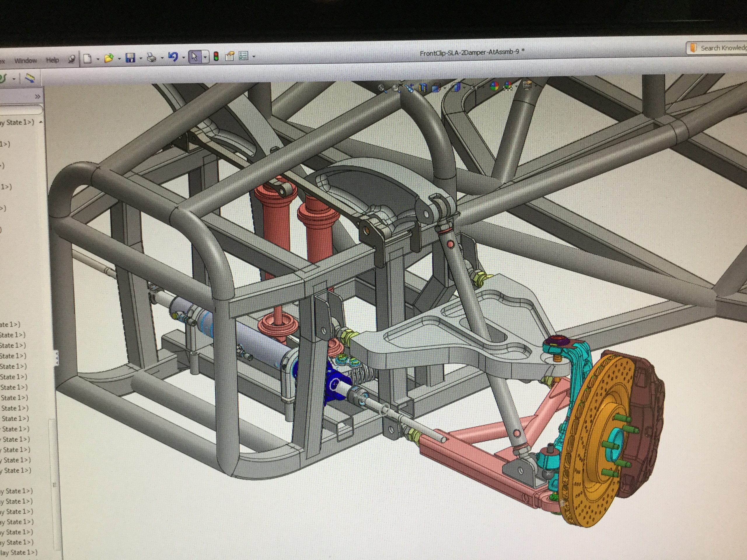747x560 pixels.
Task: Click the Section View icon
Action: [423, 88]
